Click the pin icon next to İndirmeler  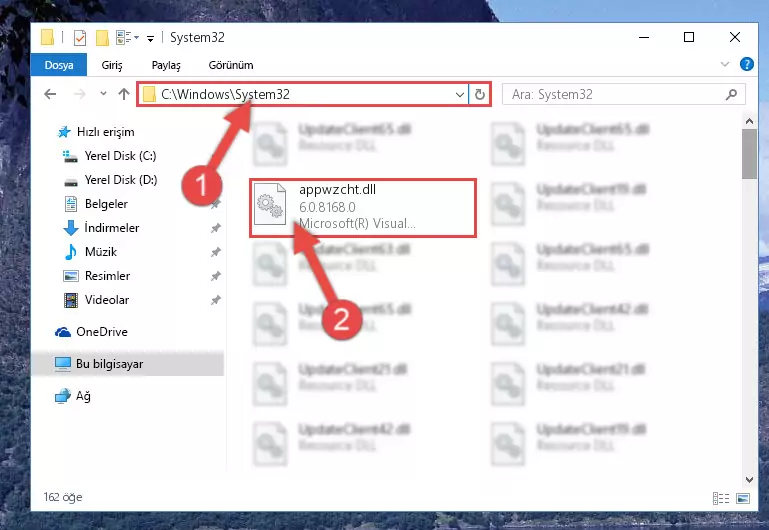click(215, 228)
